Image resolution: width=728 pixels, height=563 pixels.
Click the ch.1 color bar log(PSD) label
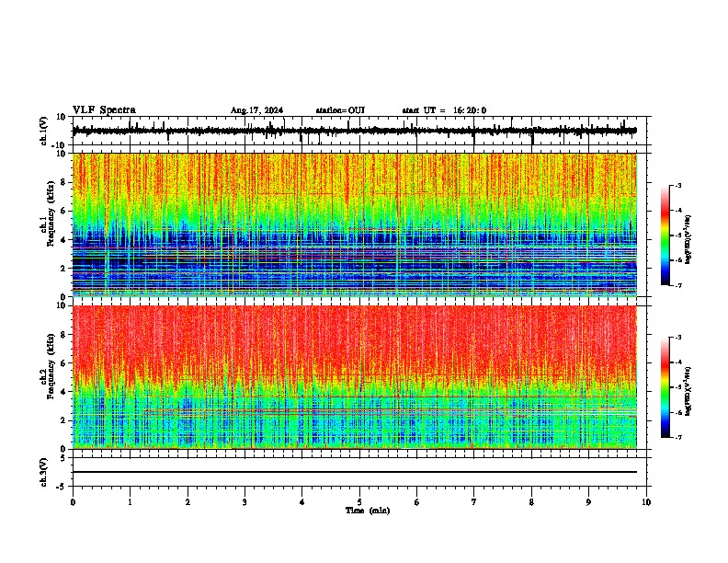point(688,239)
